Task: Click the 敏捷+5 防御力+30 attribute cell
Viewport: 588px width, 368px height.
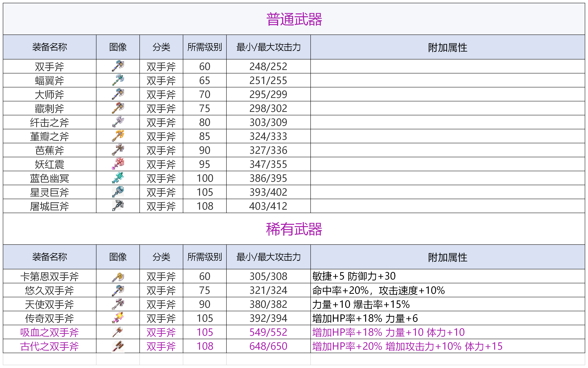Action: click(354, 276)
